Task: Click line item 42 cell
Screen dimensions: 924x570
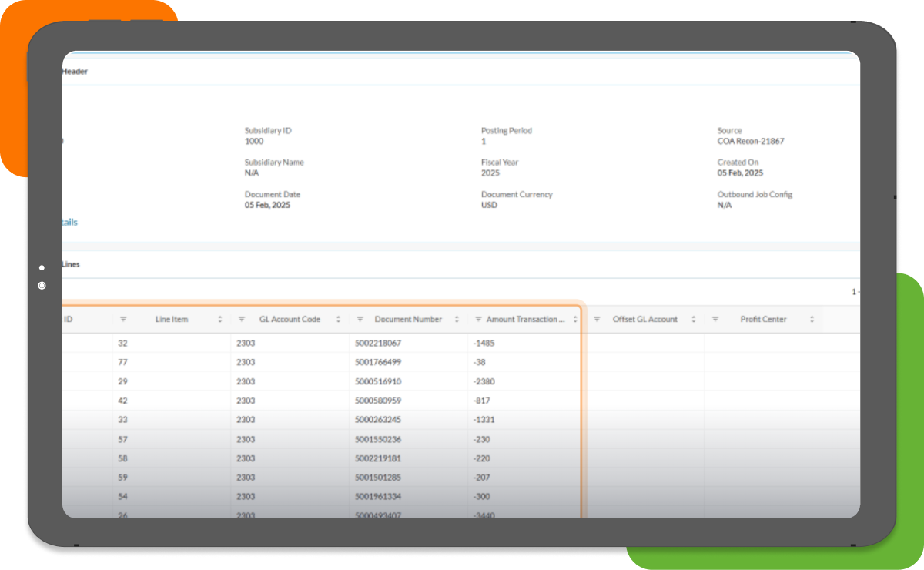Action: (123, 401)
